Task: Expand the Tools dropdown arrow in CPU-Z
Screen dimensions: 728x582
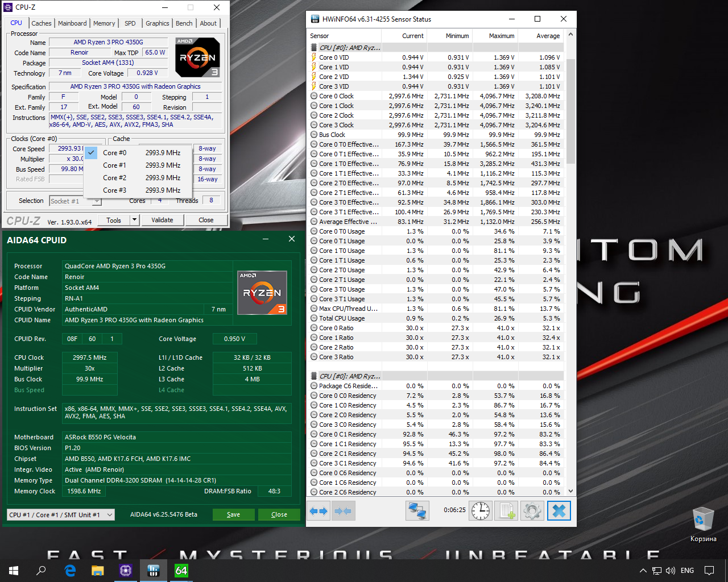Action: tap(134, 220)
